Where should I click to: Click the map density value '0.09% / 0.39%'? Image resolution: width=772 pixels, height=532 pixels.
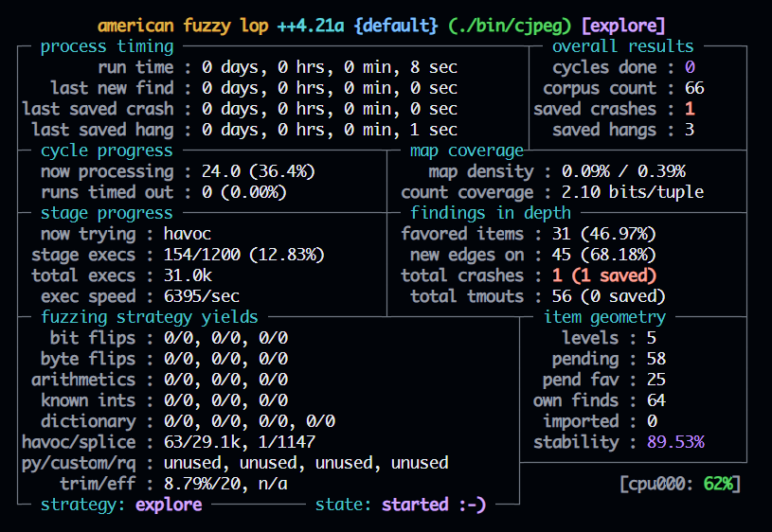pos(623,171)
